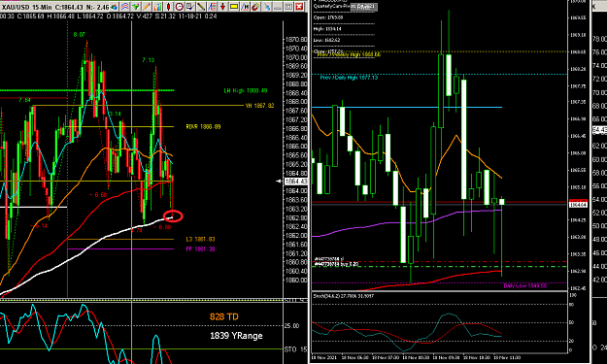Select the diagonal trend line tool
This screenshot has height=364, width=607.
[x=201, y=7]
